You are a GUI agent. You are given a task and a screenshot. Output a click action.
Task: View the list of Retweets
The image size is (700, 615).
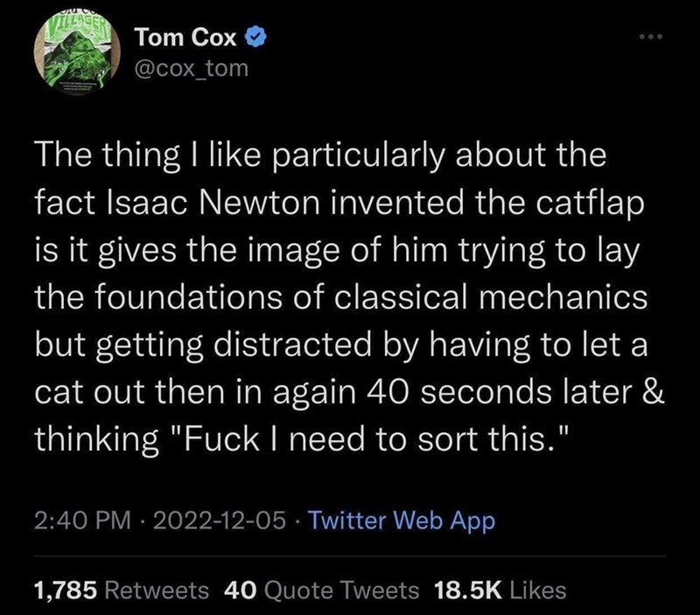click(x=157, y=591)
